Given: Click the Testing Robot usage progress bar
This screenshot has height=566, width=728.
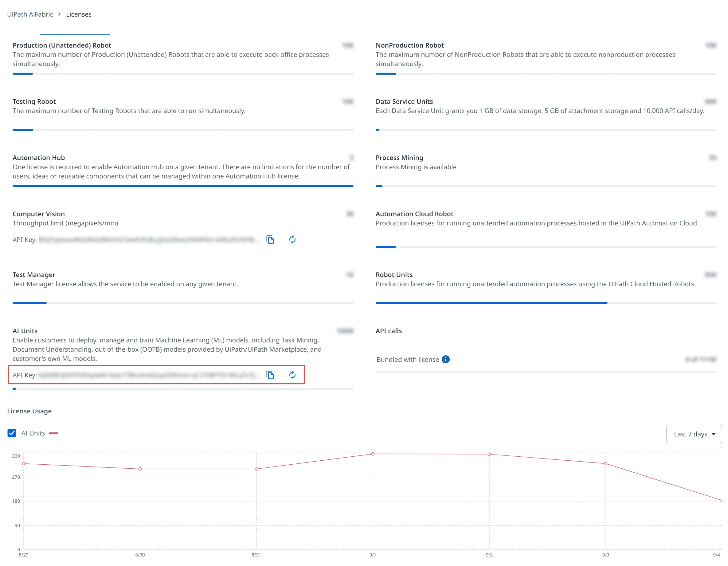Looking at the screenshot, I should click(x=183, y=130).
